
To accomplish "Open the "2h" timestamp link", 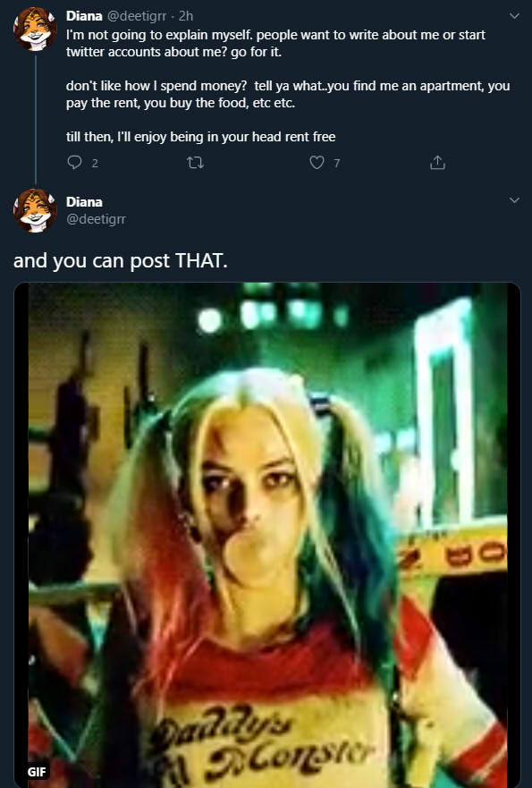I will point(185,16).
